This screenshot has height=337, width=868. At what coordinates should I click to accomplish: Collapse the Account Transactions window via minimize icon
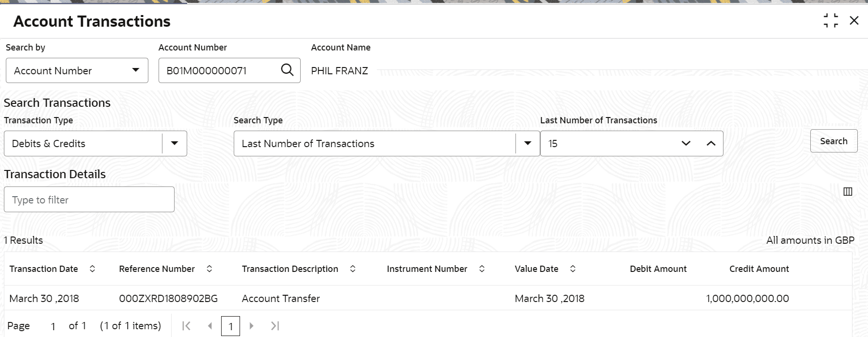point(831,20)
